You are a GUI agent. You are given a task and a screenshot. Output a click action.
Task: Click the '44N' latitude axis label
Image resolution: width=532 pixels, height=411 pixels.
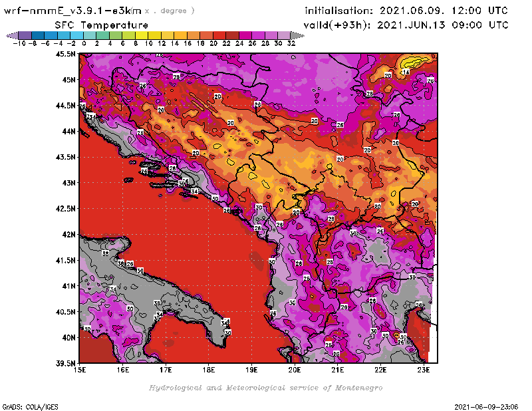point(68,131)
